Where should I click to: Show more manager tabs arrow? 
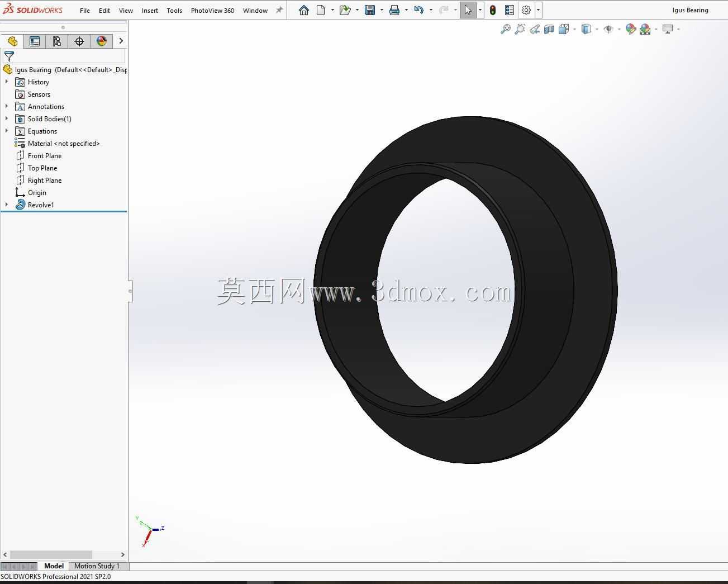pos(121,41)
